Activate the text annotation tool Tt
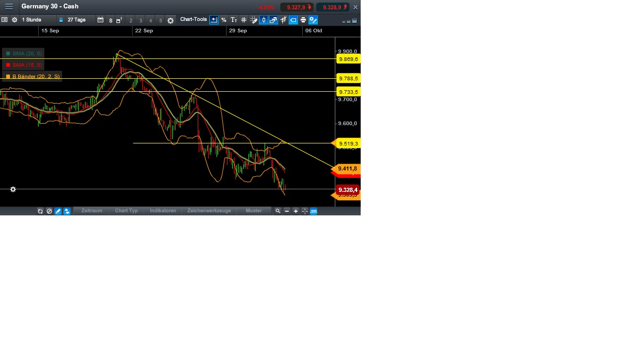Viewport: 630px width, 364px height. coord(233,20)
